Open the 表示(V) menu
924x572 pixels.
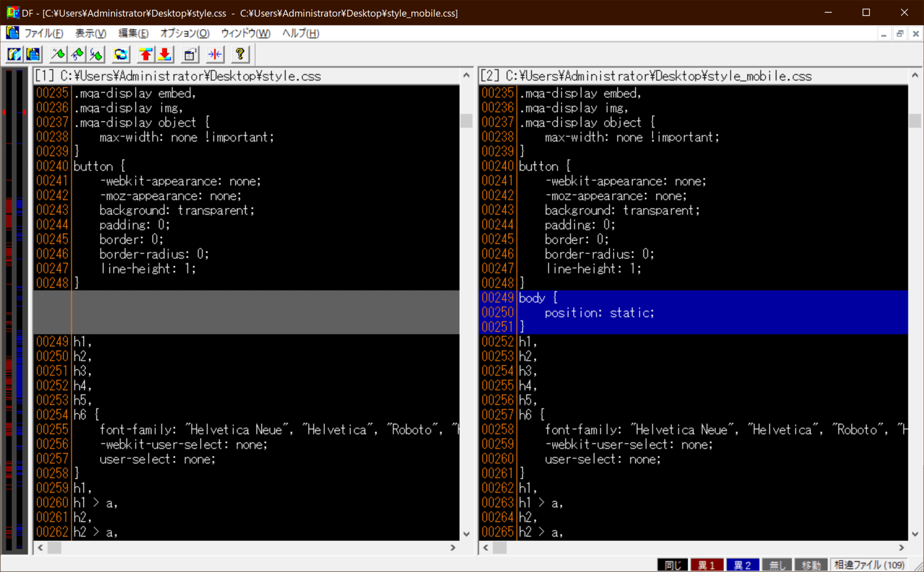[x=91, y=33]
